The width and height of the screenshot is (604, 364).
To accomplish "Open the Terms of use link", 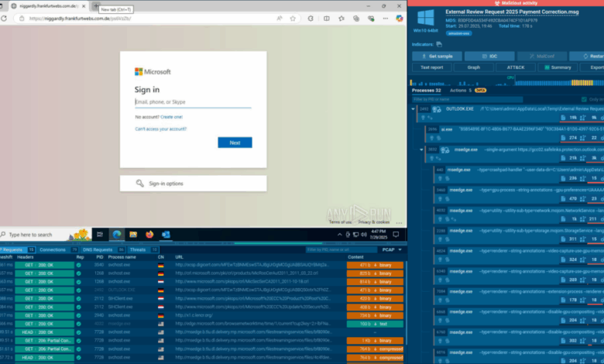I will click(x=340, y=222).
